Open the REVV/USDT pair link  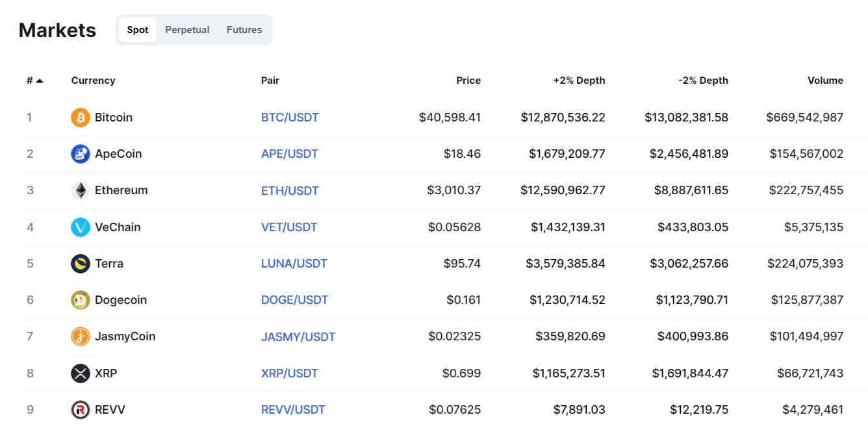(x=293, y=410)
